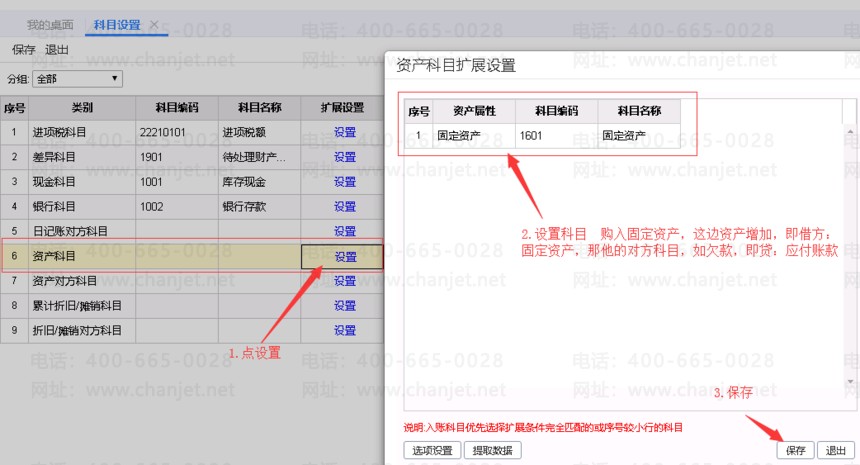860x465 pixels.
Task: Click 退出 button in the dialog
Action: click(x=835, y=450)
